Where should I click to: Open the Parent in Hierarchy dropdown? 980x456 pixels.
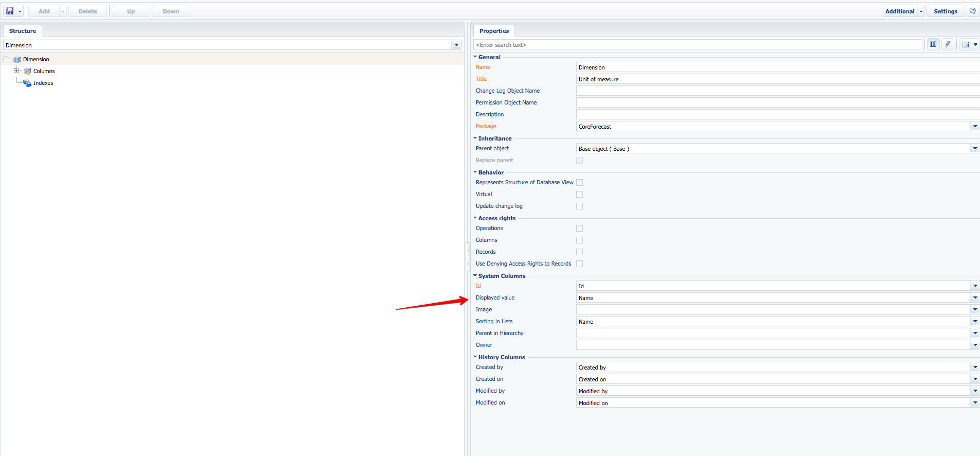point(975,334)
